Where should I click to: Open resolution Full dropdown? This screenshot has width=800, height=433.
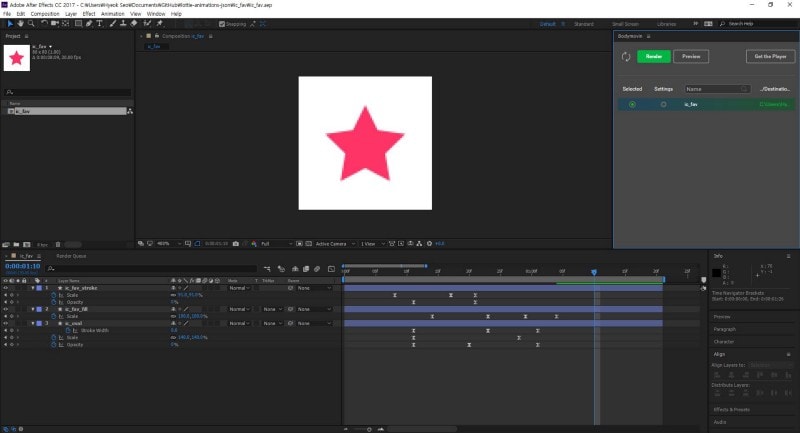(x=276, y=244)
